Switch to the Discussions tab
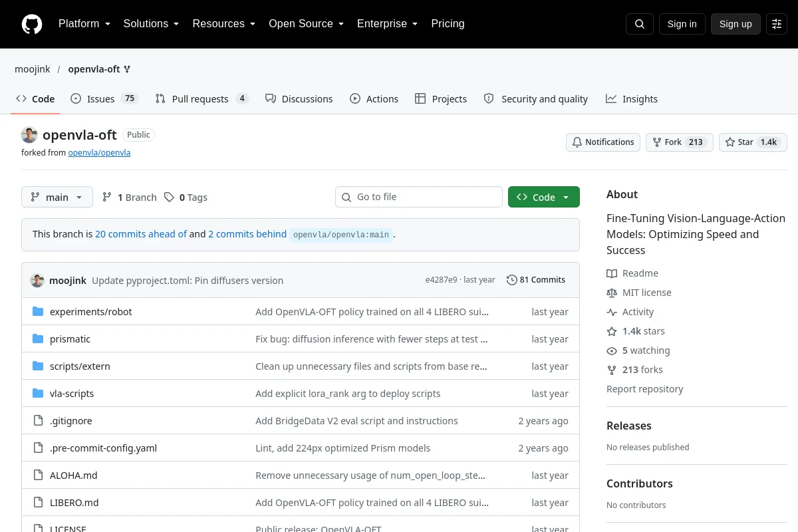 point(299,98)
